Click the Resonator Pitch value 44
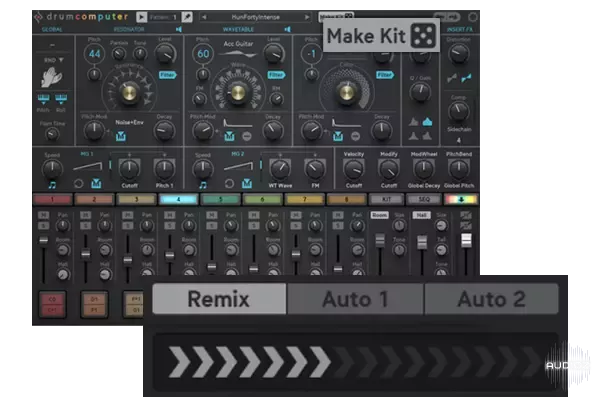600x400 pixels. click(95, 54)
